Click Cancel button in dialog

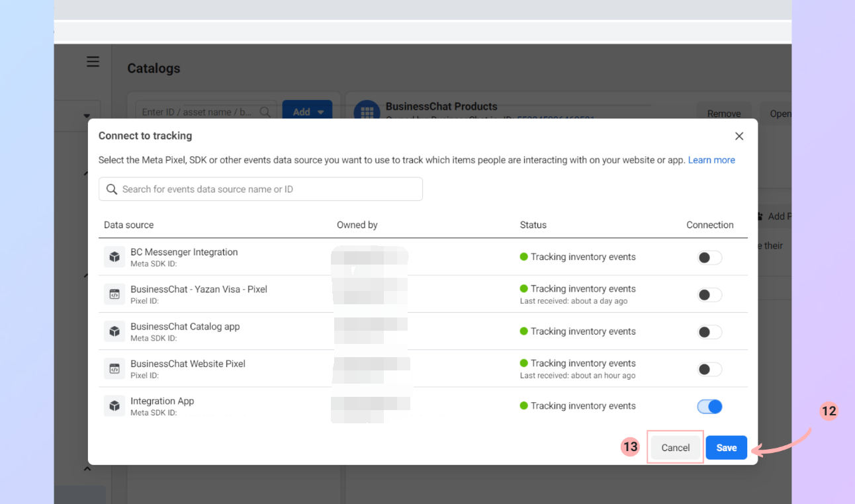(675, 448)
